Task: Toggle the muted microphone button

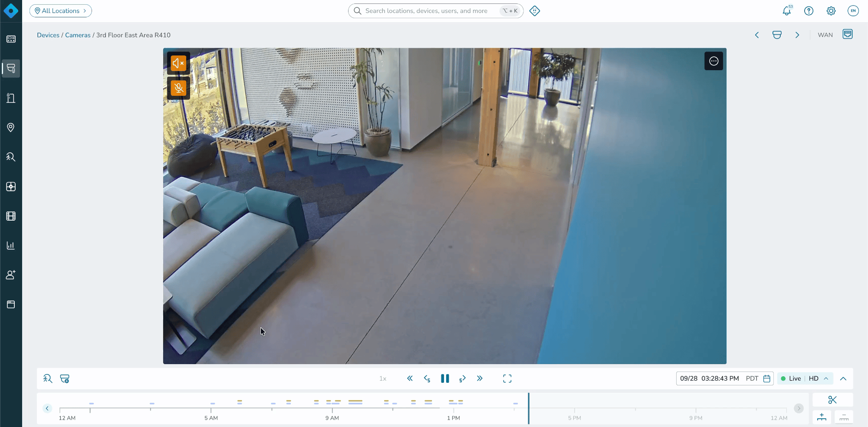Action: coord(178,88)
